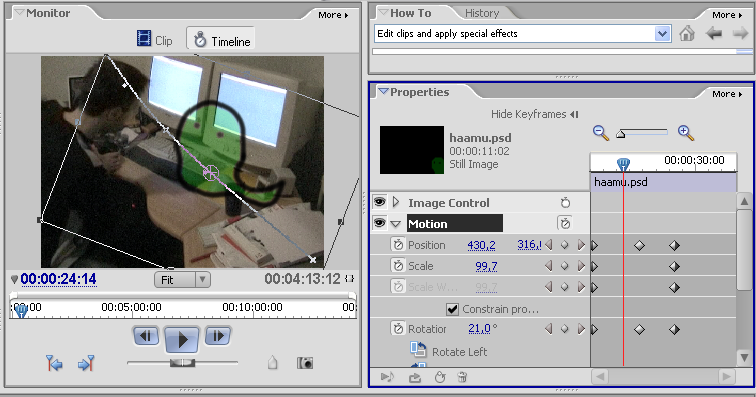Go to previous Position keyframe
The width and height of the screenshot is (756, 397).
[549, 245]
